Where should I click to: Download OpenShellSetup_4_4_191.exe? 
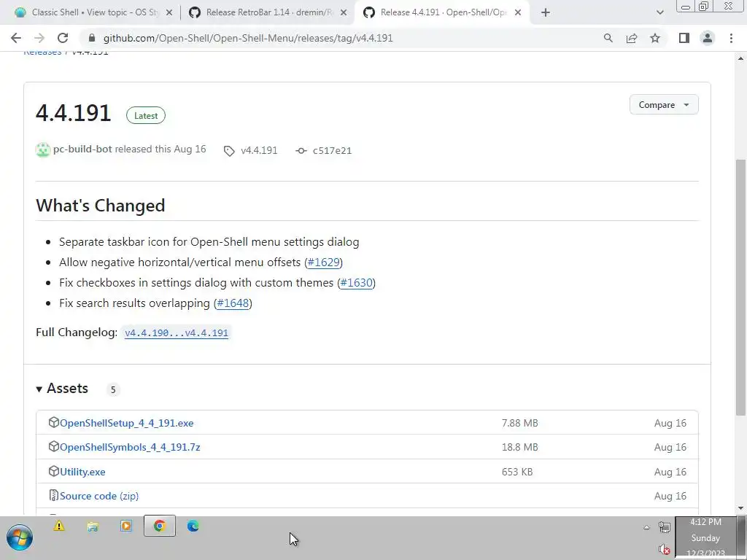pyautogui.click(x=127, y=423)
